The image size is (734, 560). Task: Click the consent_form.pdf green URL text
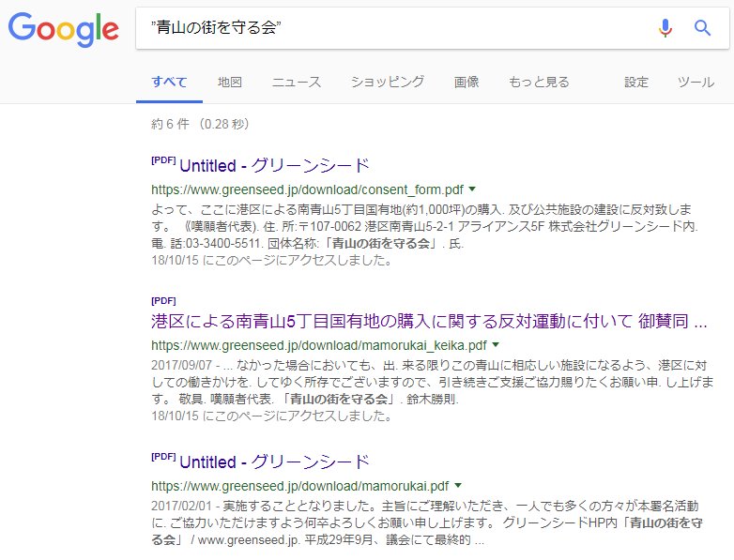pos(307,189)
